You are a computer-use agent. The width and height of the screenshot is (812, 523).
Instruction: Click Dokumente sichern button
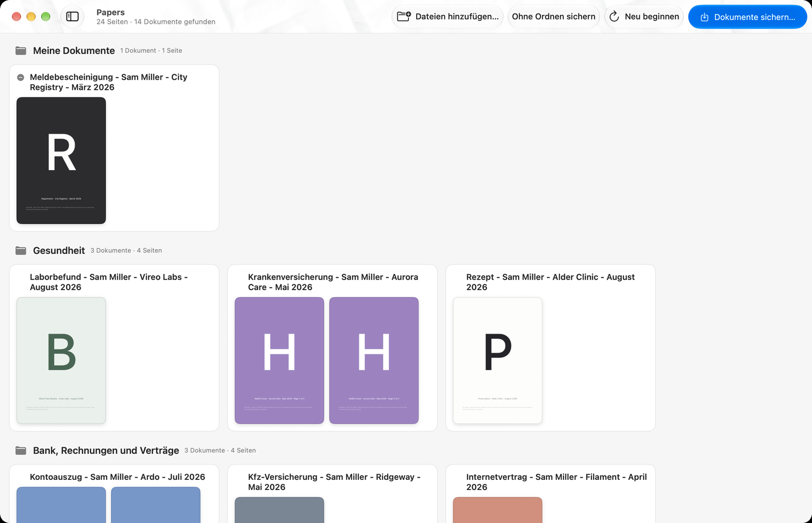click(x=748, y=17)
